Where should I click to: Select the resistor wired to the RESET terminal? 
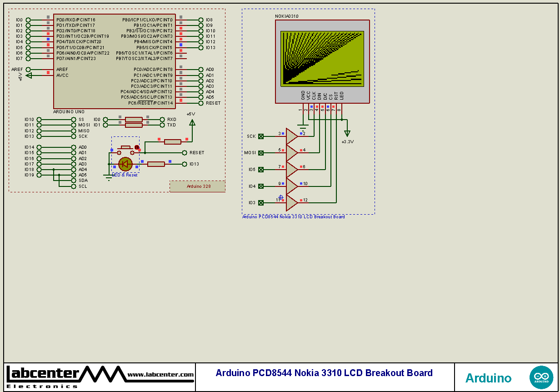pos(172,141)
